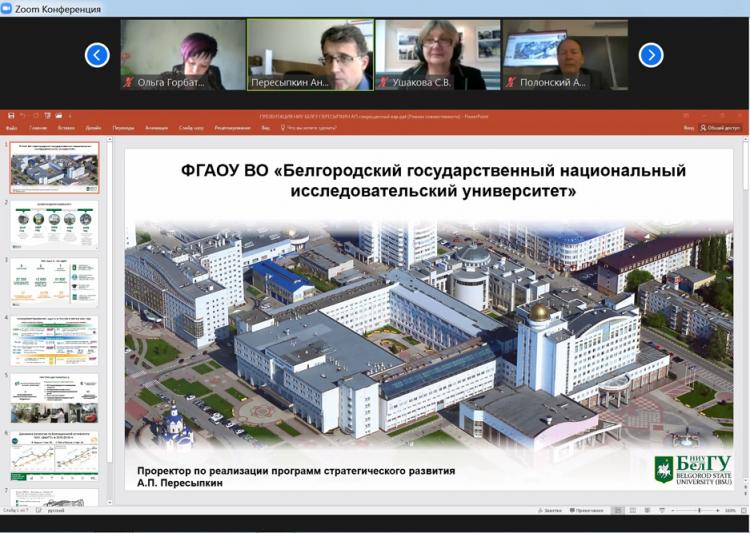Click the Общий доступ share button
The width and height of the screenshot is (750, 533).
(x=722, y=128)
